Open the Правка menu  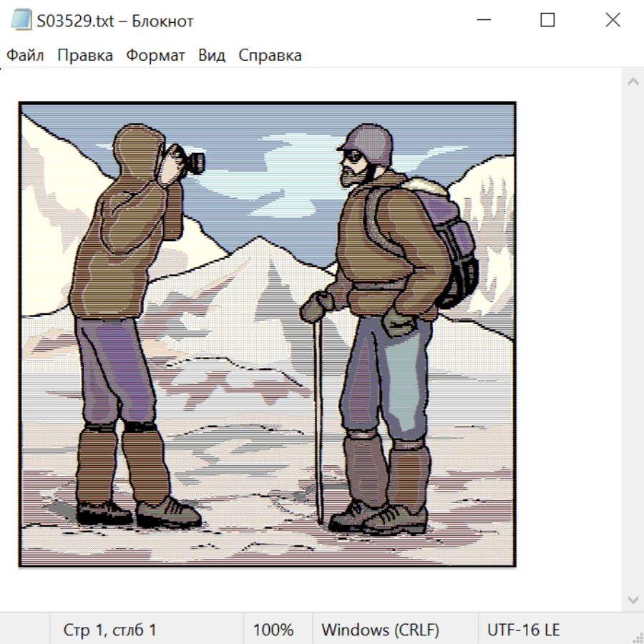click(x=85, y=56)
